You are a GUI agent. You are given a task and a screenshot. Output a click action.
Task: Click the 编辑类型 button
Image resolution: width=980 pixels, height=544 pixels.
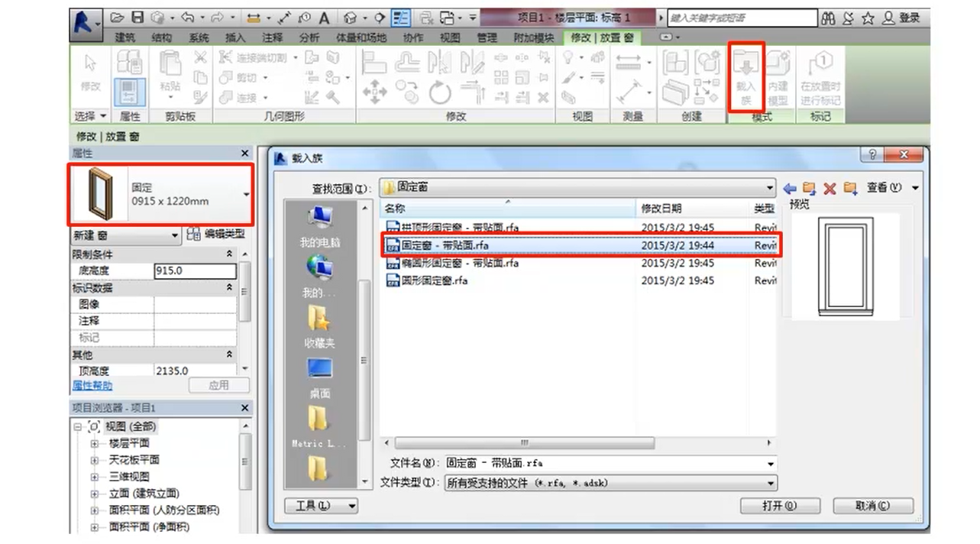pos(216,235)
